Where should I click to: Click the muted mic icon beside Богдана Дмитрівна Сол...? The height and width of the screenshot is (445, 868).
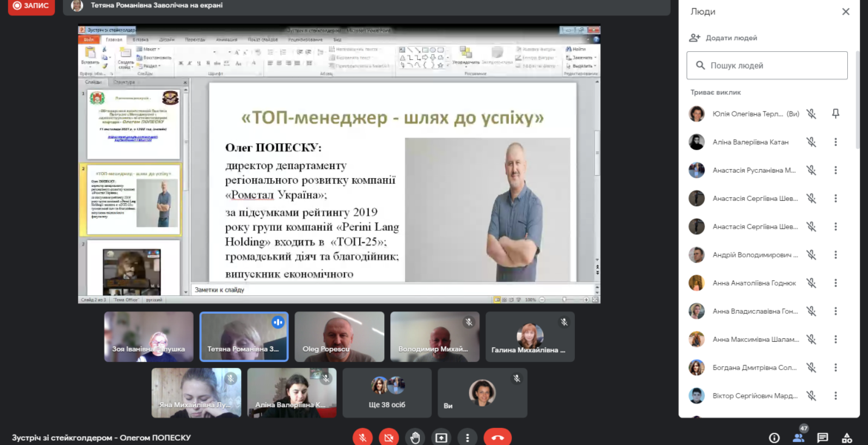pos(811,368)
